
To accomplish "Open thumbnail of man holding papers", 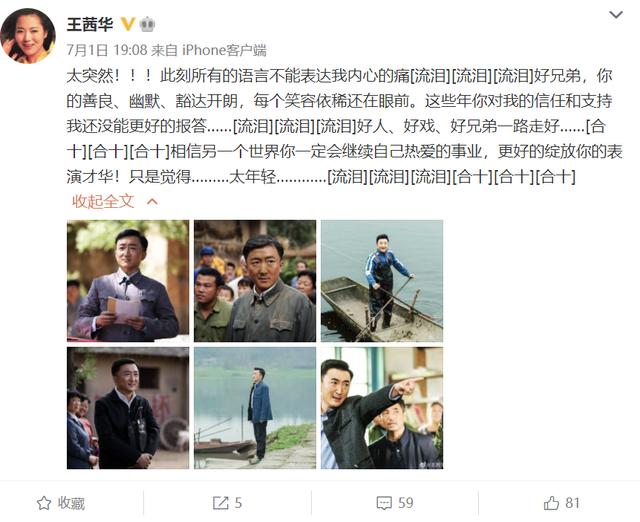I will coord(128,281).
